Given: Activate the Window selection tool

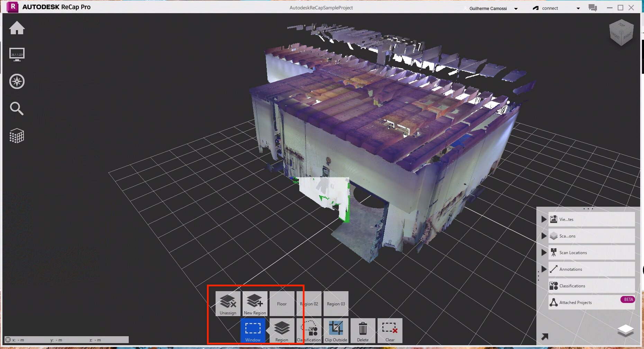Looking at the screenshot, I should (253, 331).
